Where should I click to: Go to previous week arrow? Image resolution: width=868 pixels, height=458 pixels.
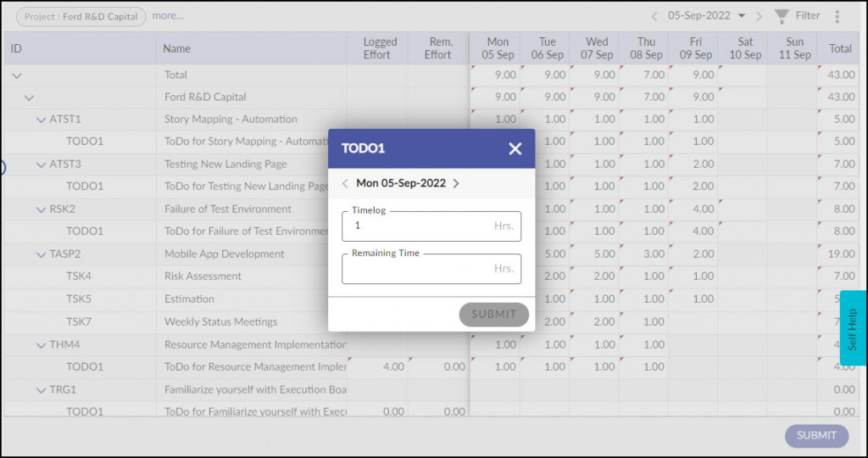(x=654, y=17)
